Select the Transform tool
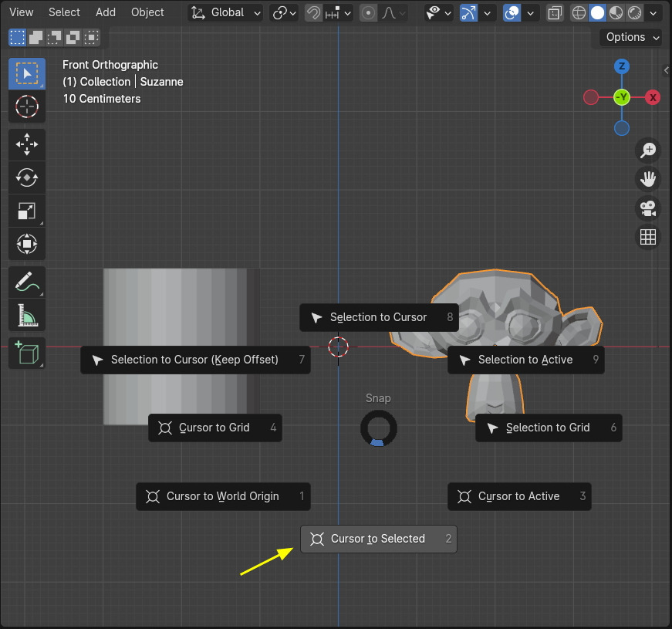The width and height of the screenshot is (672, 629). pos(27,244)
